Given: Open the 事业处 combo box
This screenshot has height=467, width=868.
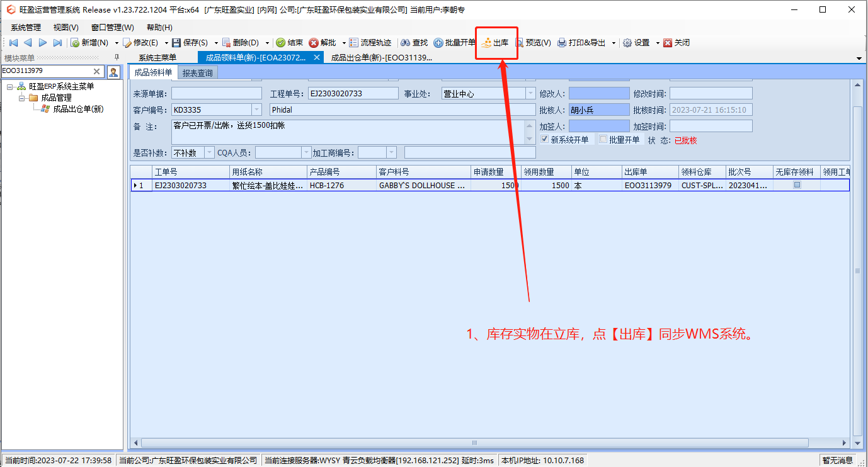Looking at the screenshot, I should (x=530, y=94).
